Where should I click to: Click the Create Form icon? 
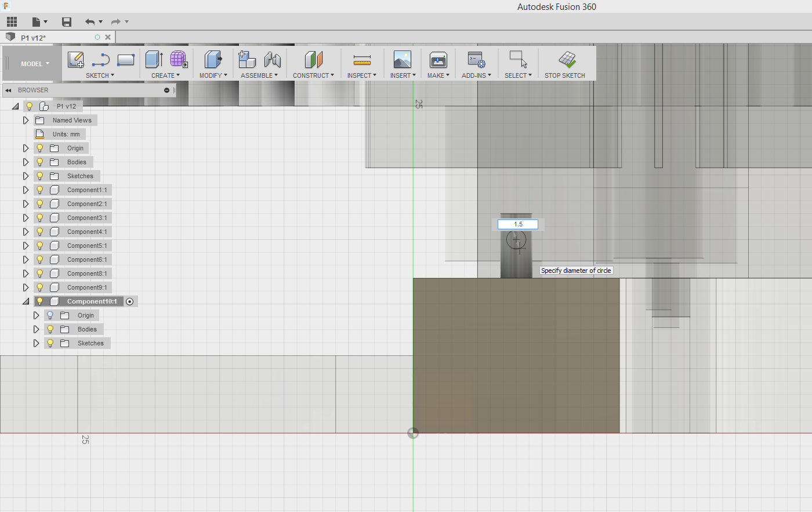(179, 59)
